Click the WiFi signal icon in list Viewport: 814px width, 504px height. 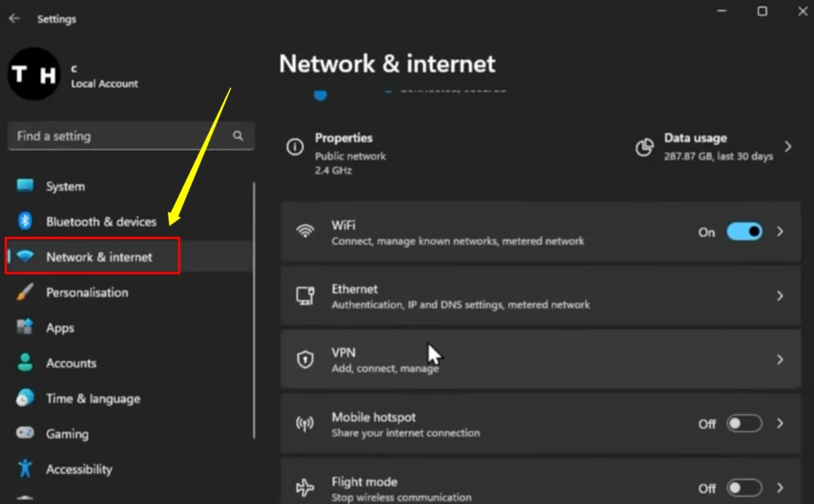click(305, 231)
